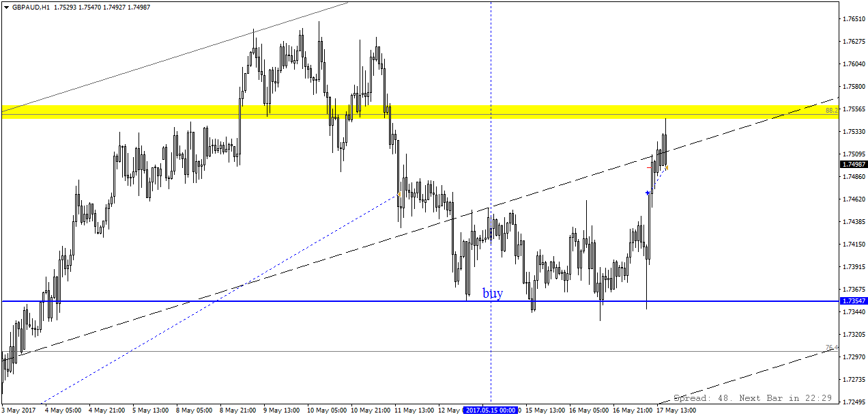Select the 76.4 Fibonacci level label
This screenshot has height=418, width=868.
tap(830, 348)
